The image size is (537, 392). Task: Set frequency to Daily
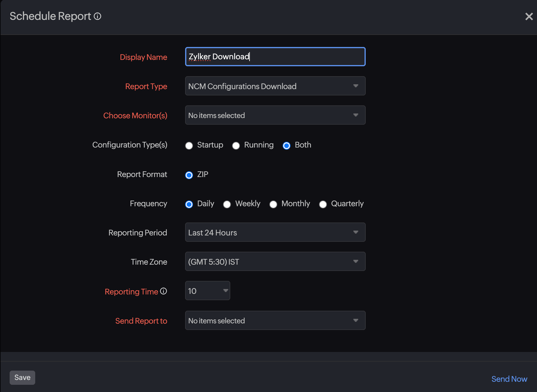[189, 204]
